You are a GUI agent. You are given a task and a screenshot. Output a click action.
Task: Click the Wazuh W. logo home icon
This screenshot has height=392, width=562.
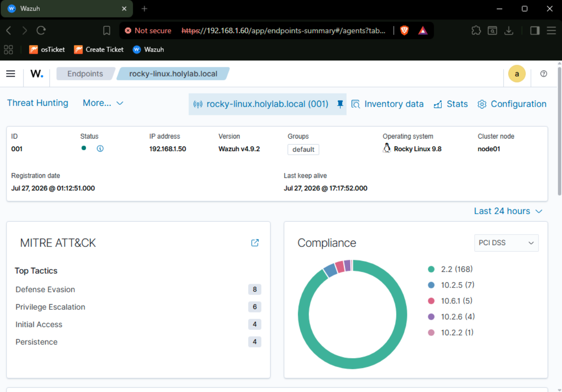tap(37, 74)
